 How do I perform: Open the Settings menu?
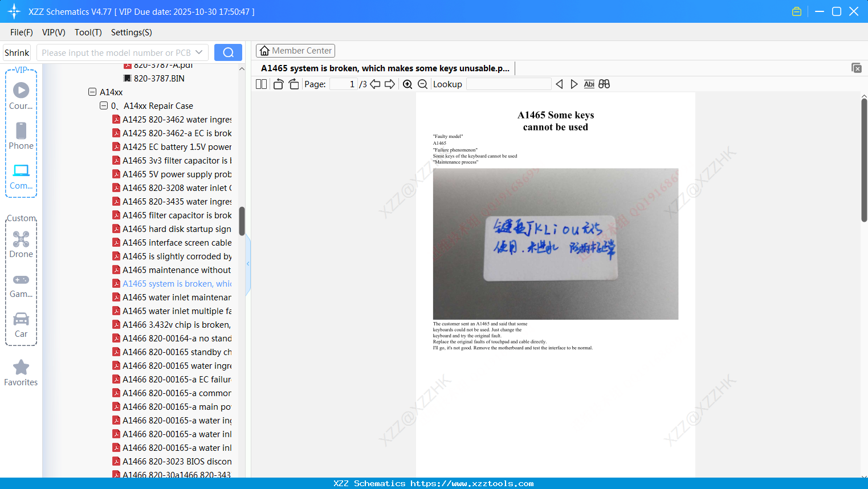tap(132, 32)
